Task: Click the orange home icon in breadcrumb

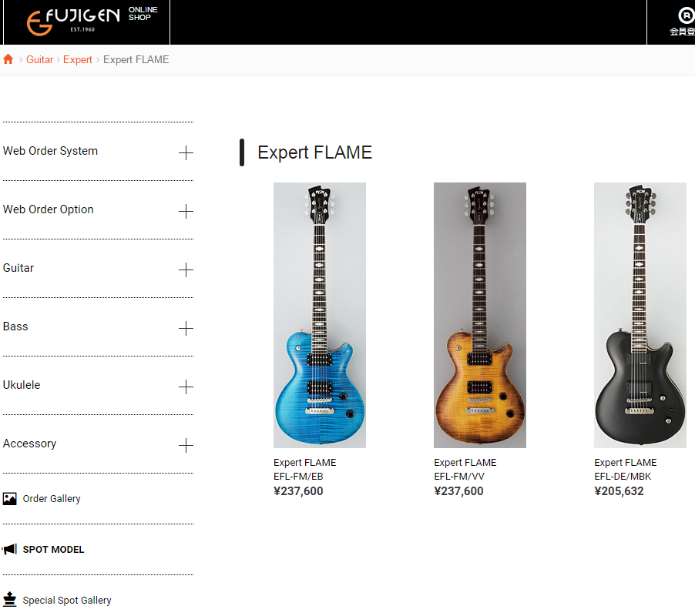Action: (8, 59)
